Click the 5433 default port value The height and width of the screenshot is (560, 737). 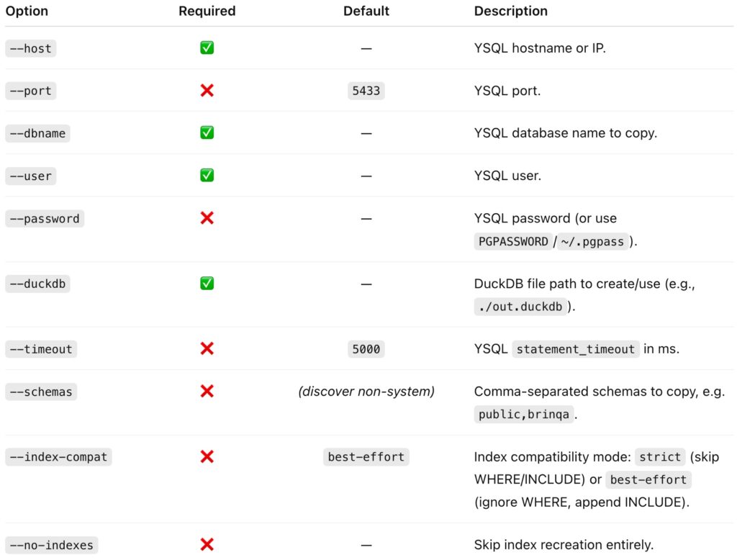(366, 91)
